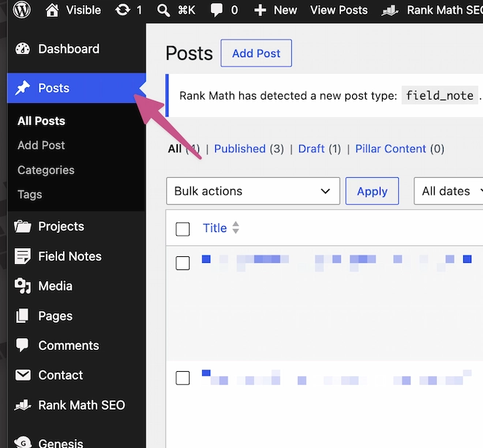Click the Posts pushpin icon
The image size is (483, 448).
(23, 88)
